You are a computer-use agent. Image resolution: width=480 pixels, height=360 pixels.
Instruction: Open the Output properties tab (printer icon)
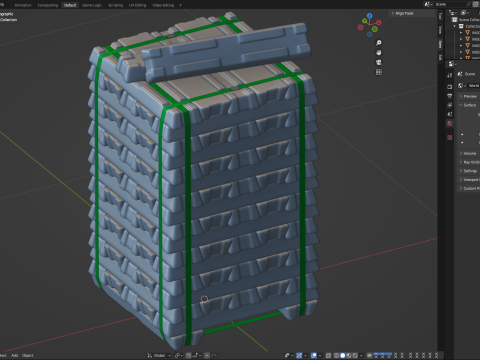(x=450, y=96)
